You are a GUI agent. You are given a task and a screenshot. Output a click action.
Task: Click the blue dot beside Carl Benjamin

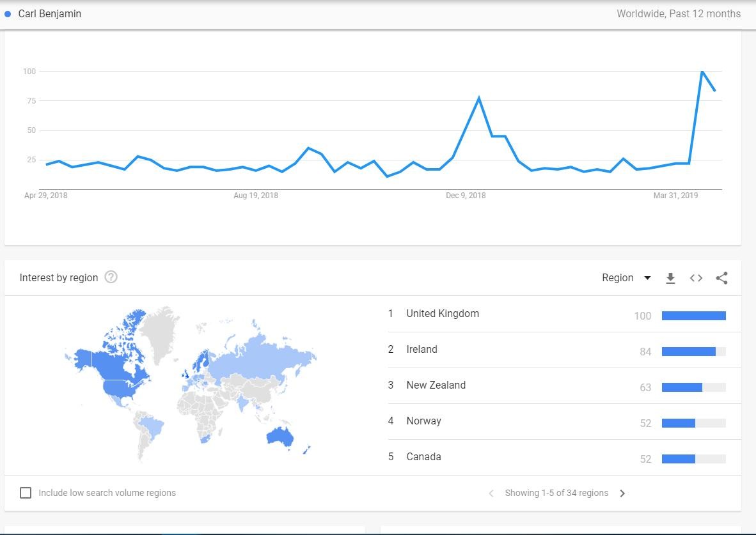coord(8,14)
